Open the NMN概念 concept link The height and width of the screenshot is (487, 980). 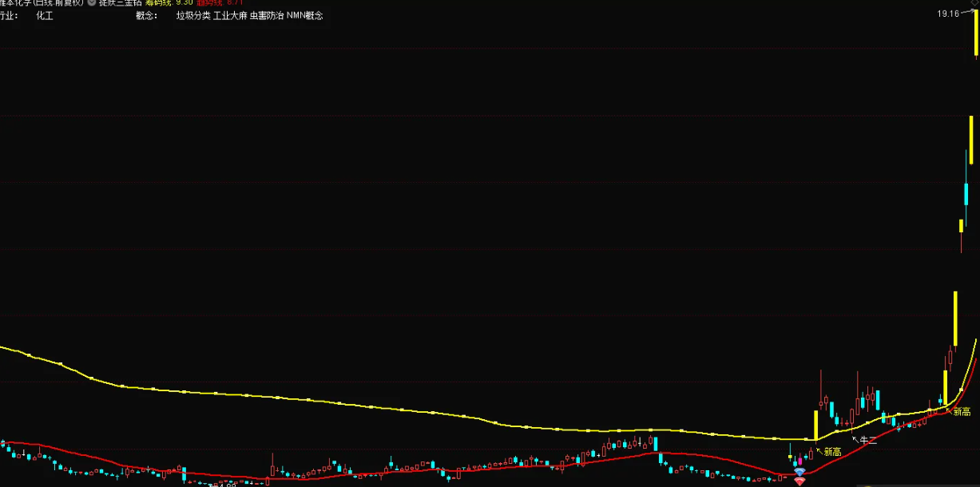pos(305,16)
